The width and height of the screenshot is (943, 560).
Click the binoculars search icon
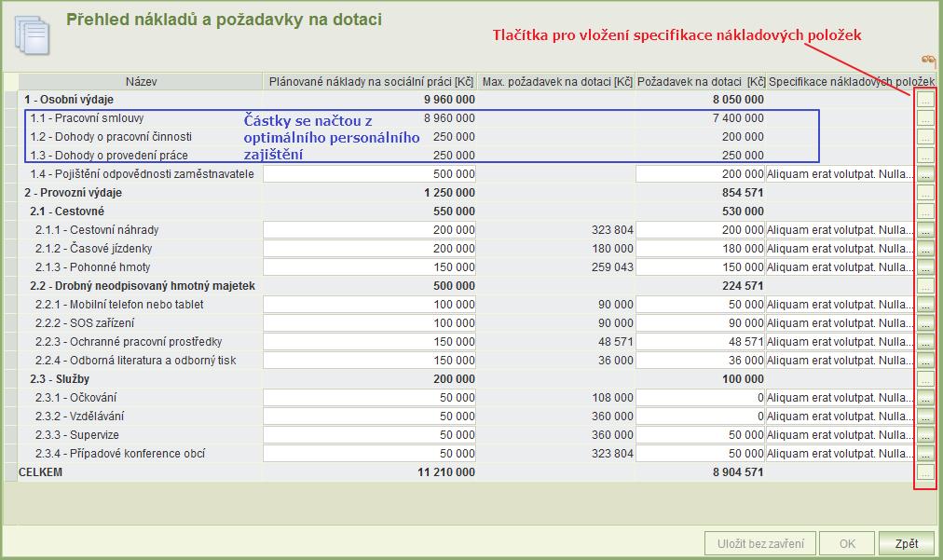[929, 61]
